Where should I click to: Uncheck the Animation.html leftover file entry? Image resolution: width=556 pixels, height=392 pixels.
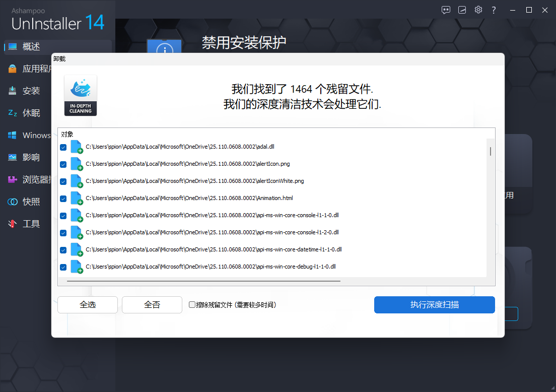tap(63, 199)
